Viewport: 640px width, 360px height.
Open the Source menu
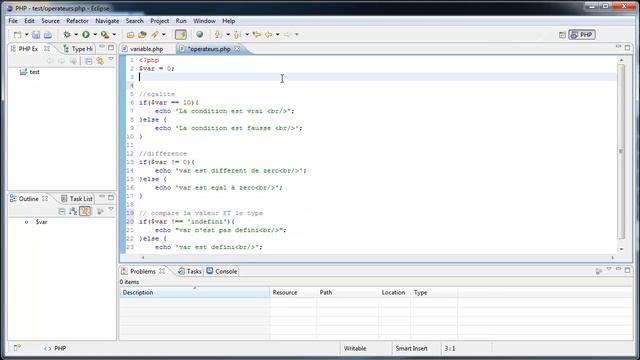coord(50,21)
